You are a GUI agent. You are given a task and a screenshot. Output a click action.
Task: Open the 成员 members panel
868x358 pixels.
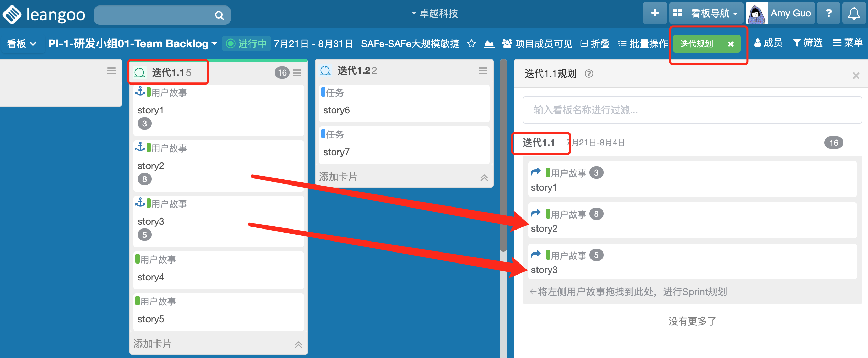tap(768, 43)
